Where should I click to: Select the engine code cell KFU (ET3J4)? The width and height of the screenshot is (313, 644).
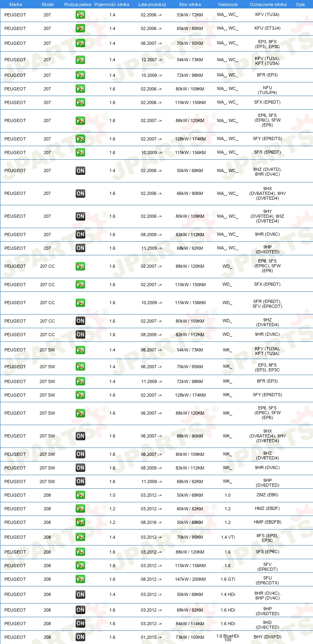point(267,28)
